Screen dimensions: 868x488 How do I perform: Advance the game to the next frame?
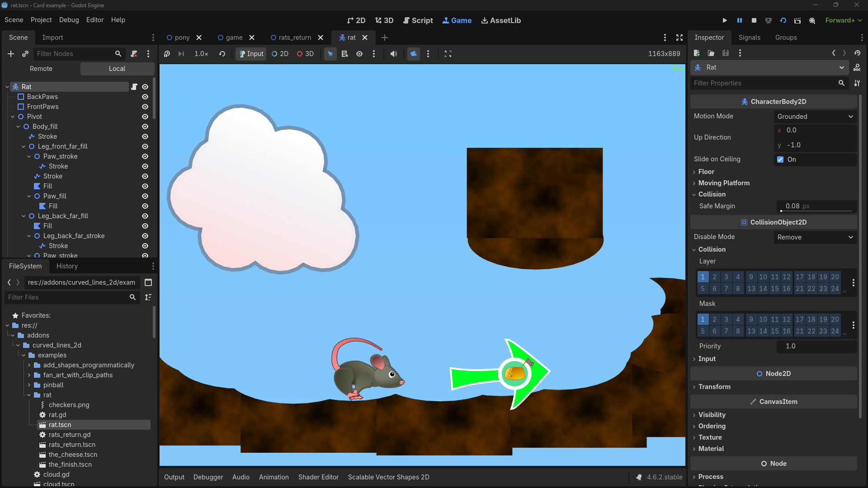click(x=181, y=54)
